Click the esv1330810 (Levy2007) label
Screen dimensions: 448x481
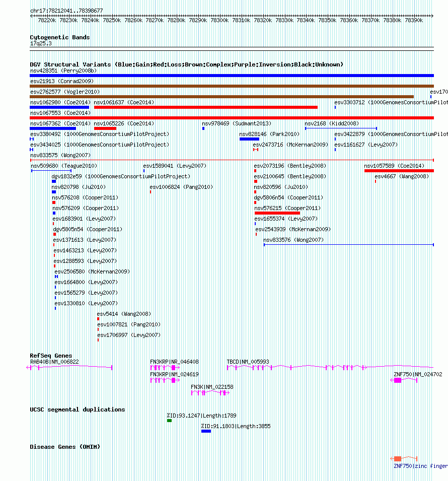click(86, 303)
